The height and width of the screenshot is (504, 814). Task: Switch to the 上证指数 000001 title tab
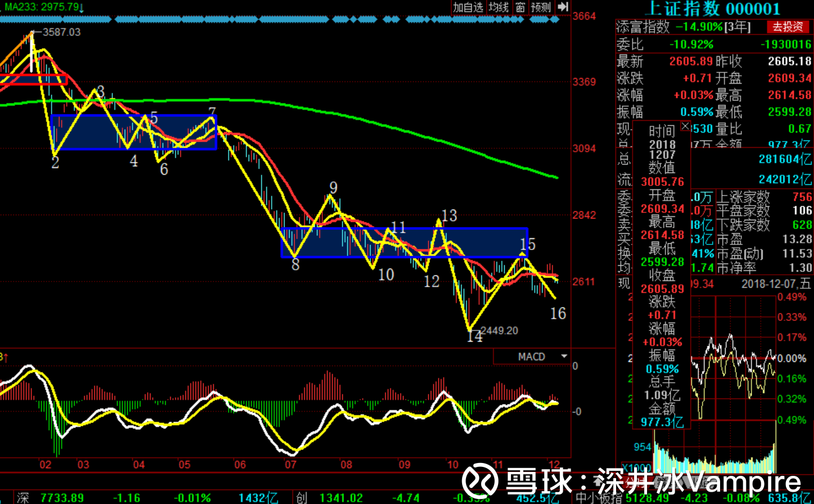(x=713, y=9)
